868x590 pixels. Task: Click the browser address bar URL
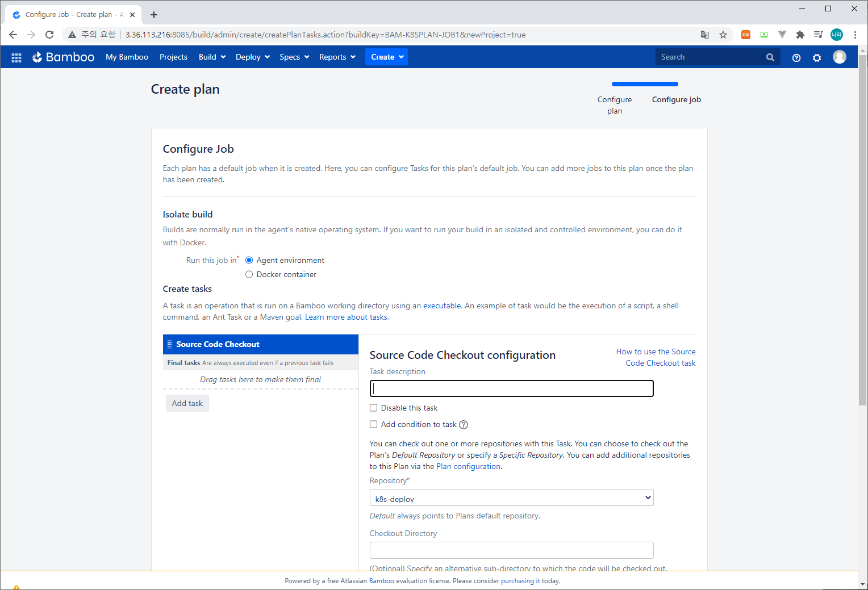(x=325, y=35)
